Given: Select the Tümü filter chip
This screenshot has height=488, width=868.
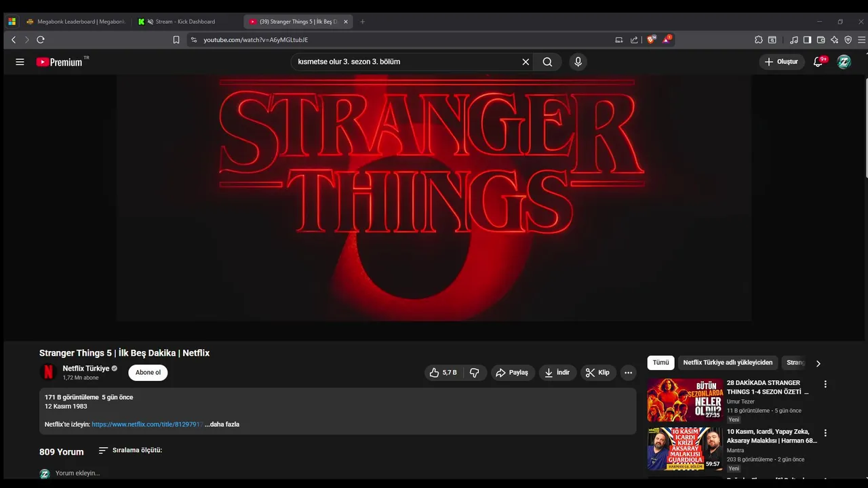Looking at the screenshot, I should 660,363.
